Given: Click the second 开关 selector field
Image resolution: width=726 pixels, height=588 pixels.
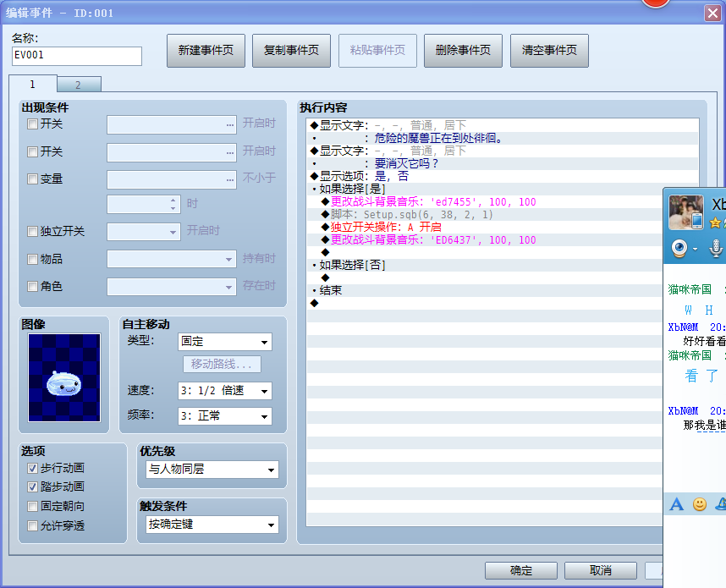Looking at the screenshot, I should [171, 152].
